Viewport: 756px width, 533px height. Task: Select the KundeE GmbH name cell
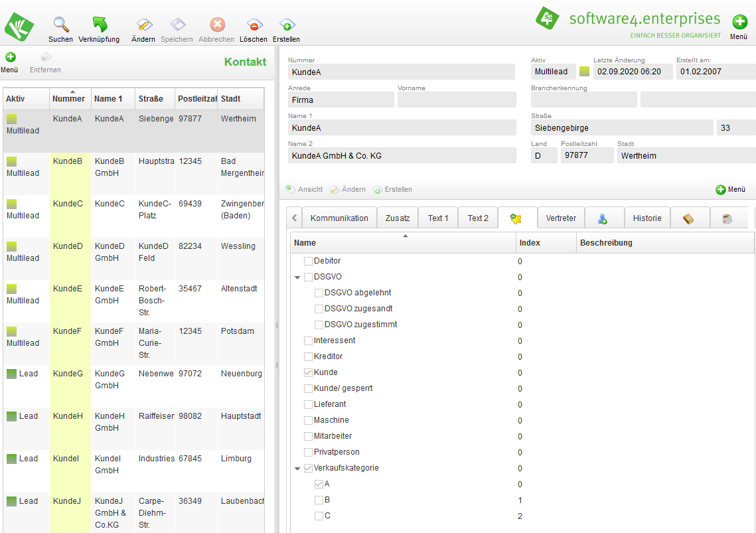[x=113, y=301]
